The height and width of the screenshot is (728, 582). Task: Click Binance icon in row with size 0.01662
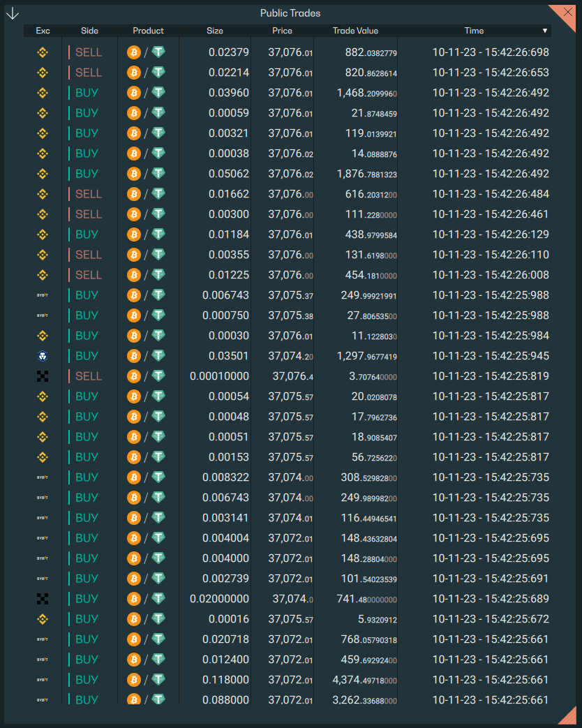(43, 194)
